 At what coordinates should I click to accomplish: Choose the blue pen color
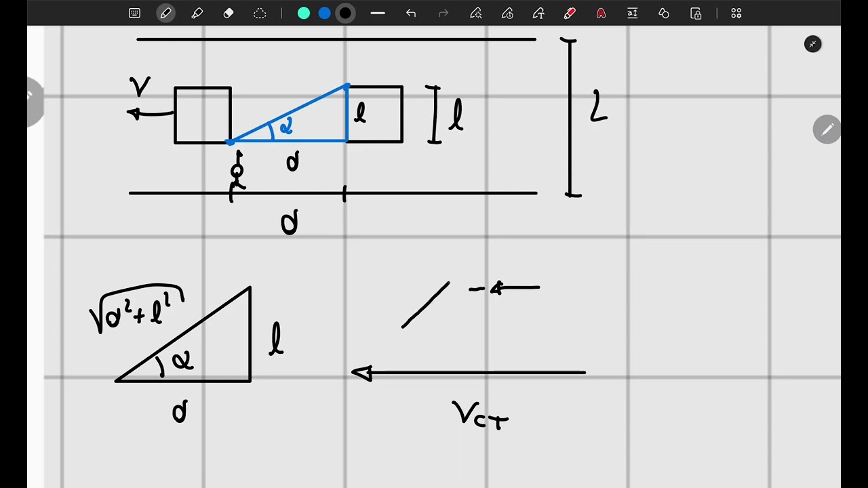[x=325, y=13]
